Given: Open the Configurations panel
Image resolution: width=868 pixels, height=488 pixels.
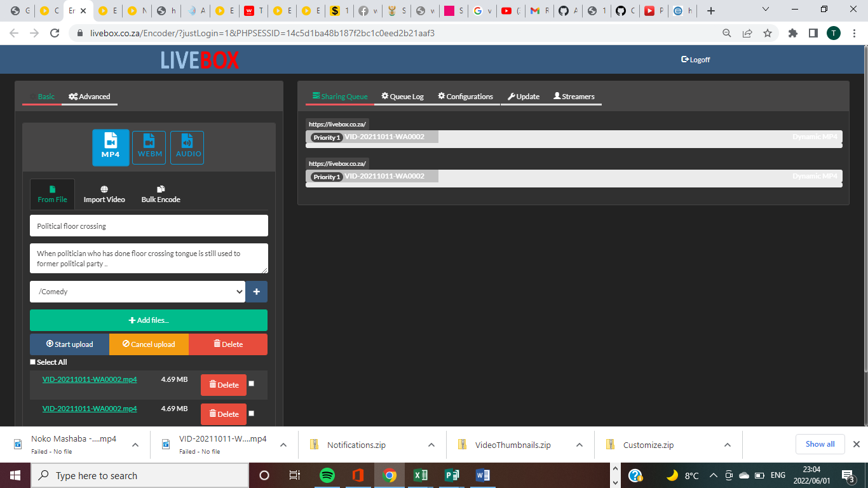Looking at the screenshot, I should point(465,96).
